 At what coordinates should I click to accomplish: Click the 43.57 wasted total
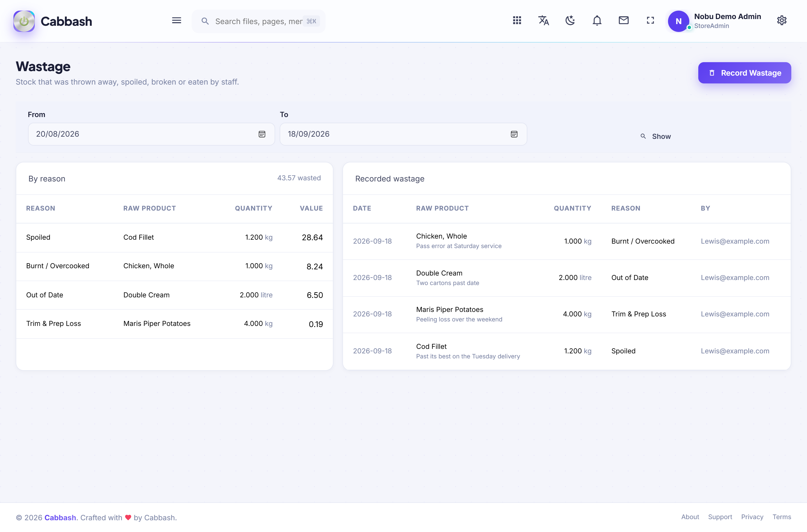click(x=299, y=178)
